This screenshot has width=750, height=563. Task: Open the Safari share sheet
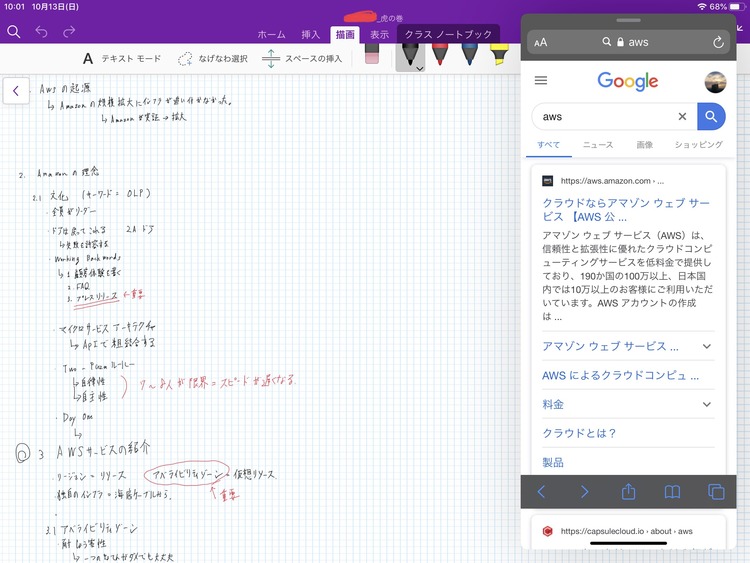pos(629,491)
